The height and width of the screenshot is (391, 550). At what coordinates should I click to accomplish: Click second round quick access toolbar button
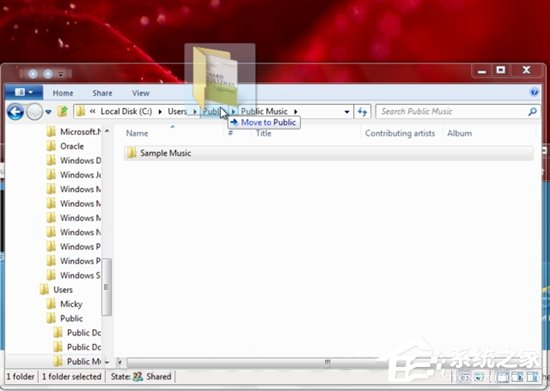click(48, 74)
